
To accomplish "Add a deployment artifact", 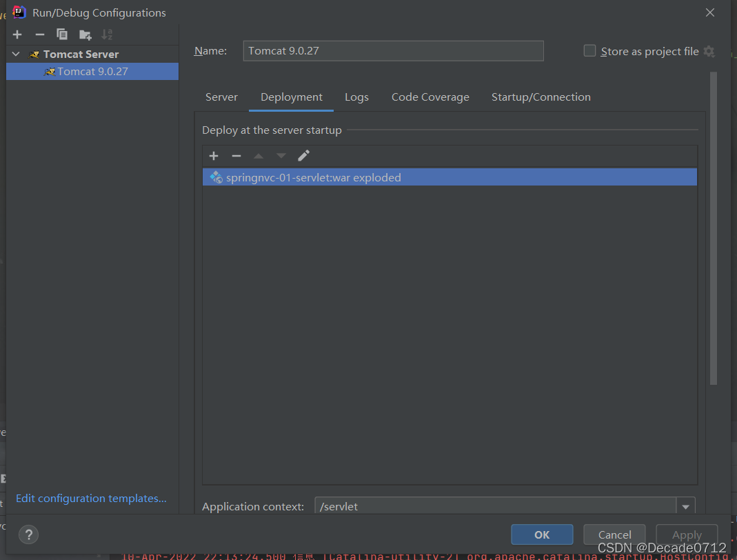I will coord(214,156).
